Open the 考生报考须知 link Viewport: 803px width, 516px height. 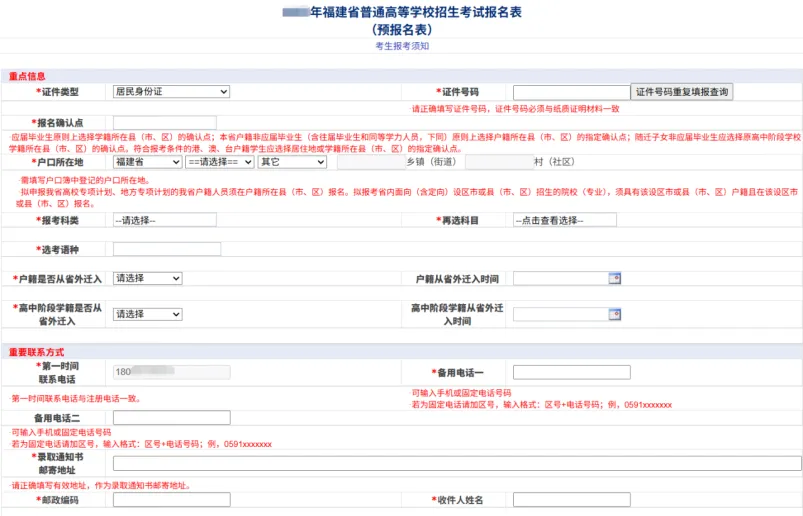(402, 46)
